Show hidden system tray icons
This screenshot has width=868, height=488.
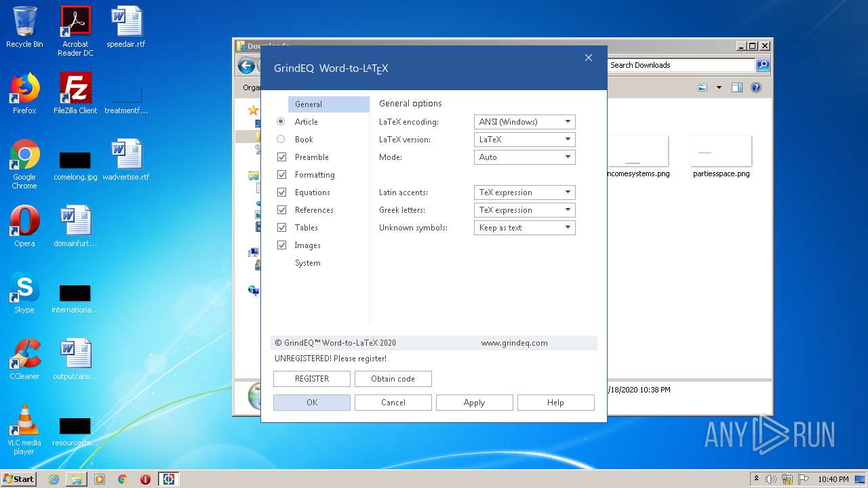(x=756, y=479)
